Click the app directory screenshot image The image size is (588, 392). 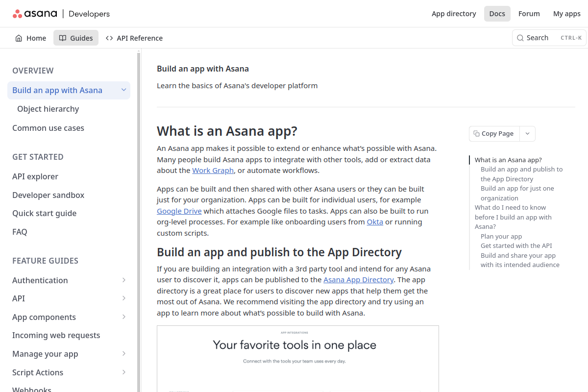coord(298,359)
